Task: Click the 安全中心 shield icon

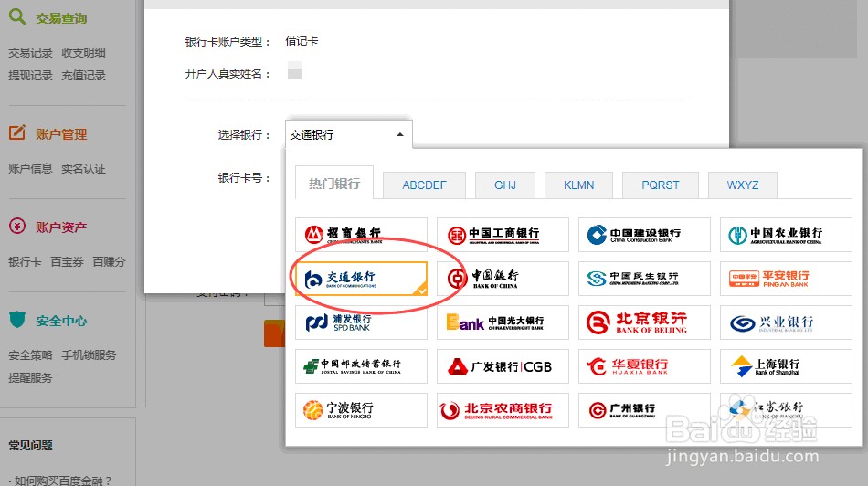Action: tap(17, 320)
